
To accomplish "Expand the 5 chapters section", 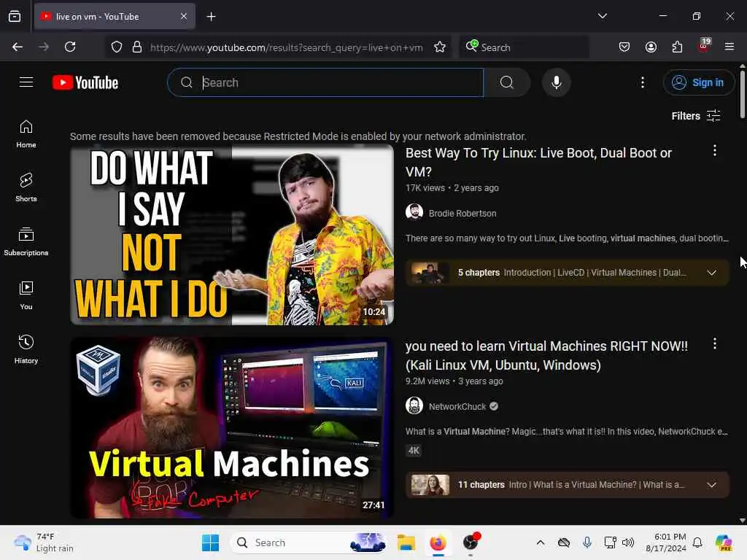I will tap(567, 273).
